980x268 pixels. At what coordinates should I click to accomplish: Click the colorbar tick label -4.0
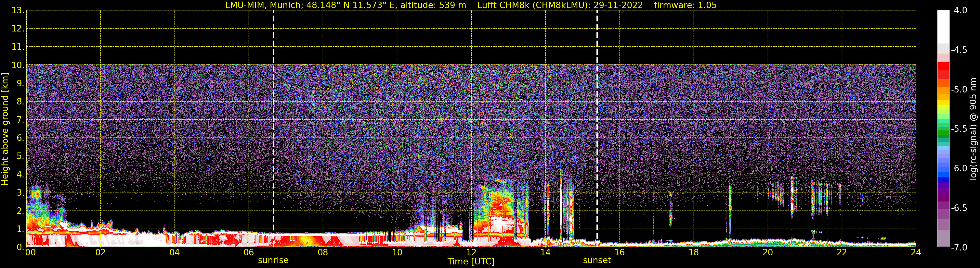click(959, 11)
